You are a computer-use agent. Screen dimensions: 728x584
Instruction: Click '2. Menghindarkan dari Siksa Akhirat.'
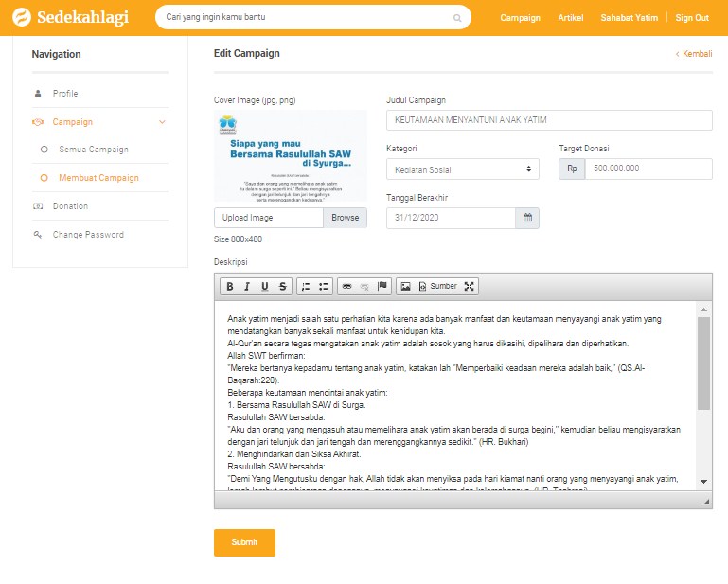(x=294, y=454)
